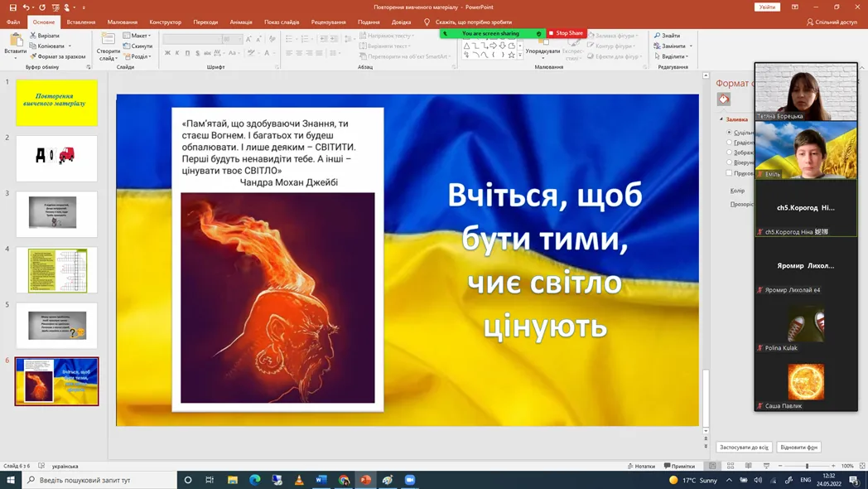Click the Reset slide layout icon

[x=127, y=46]
